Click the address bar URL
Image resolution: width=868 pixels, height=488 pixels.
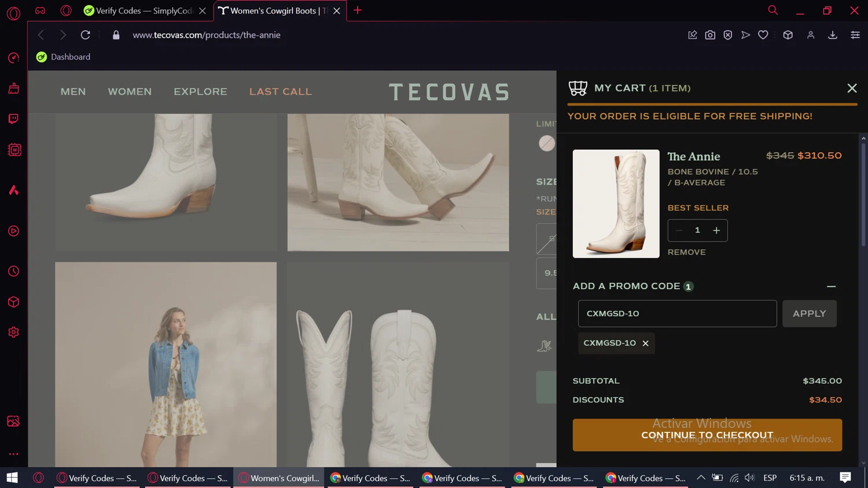207,35
